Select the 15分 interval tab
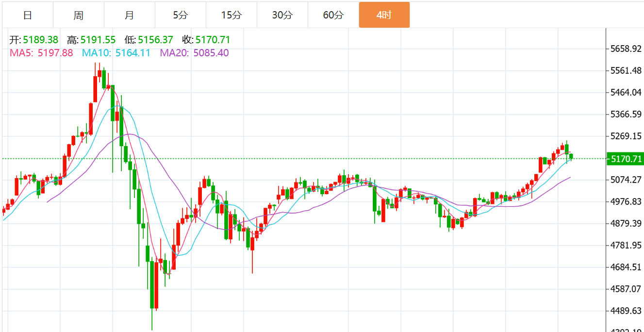644x332 pixels. click(231, 15)
